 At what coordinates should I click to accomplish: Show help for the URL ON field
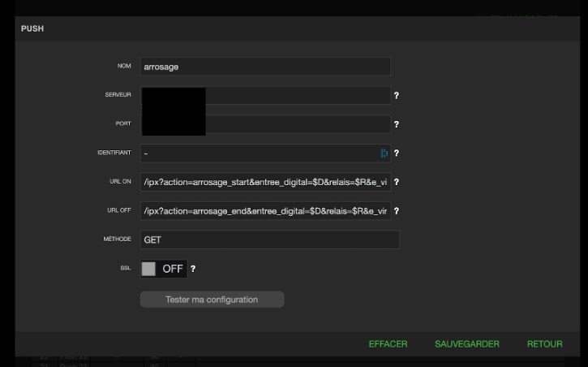coord(397,183)
